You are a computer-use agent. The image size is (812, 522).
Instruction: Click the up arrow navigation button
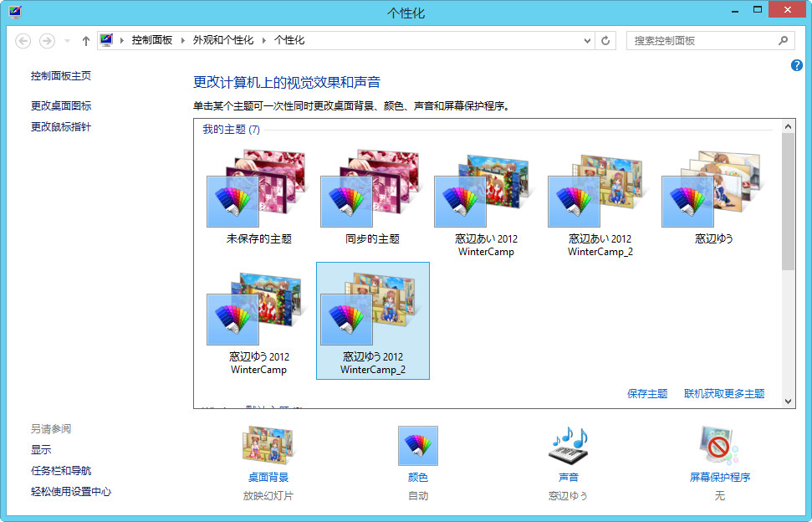pyautogui.click(x=86, y=40)
